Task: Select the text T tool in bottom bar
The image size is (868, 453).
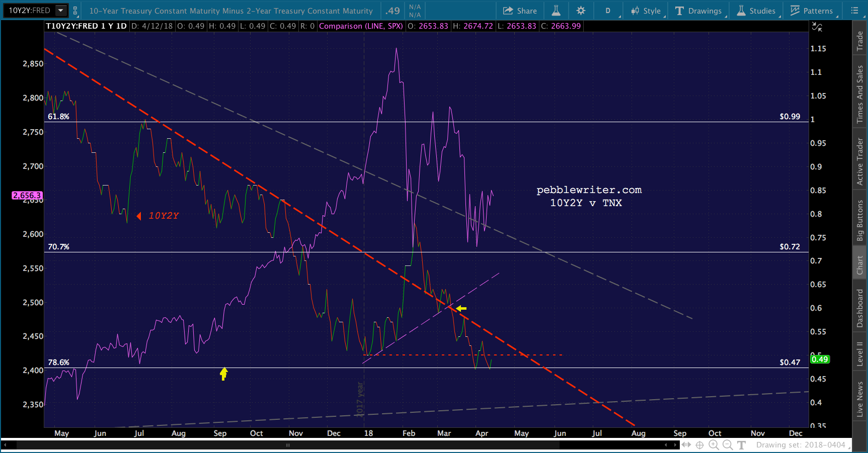Action: (741, 445)
